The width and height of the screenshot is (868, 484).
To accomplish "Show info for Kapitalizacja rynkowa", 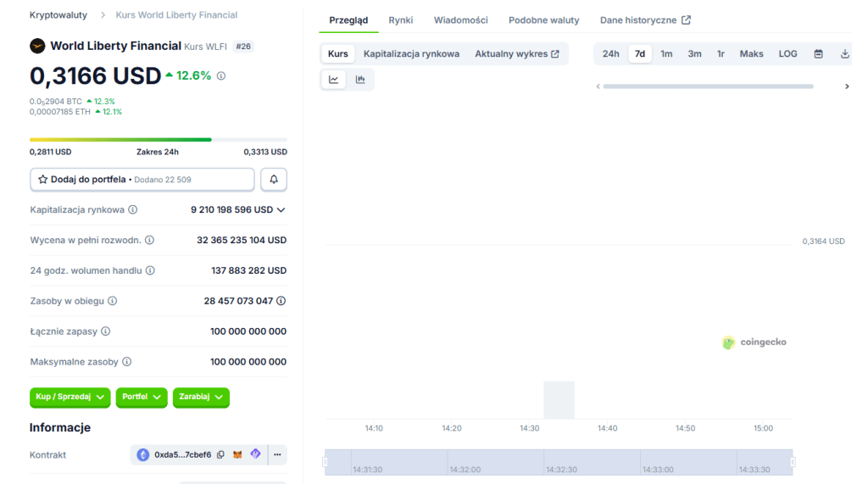I will [x=133, y=210].
